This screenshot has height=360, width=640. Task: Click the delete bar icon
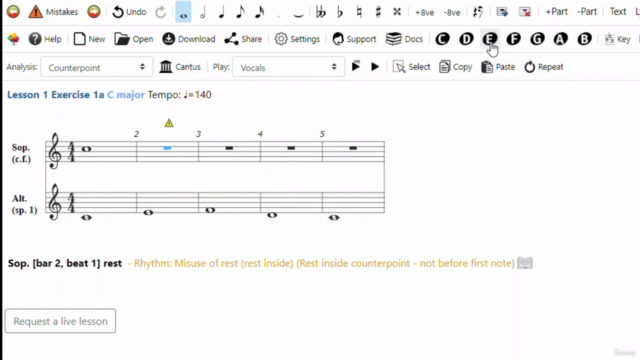(525, 12)
